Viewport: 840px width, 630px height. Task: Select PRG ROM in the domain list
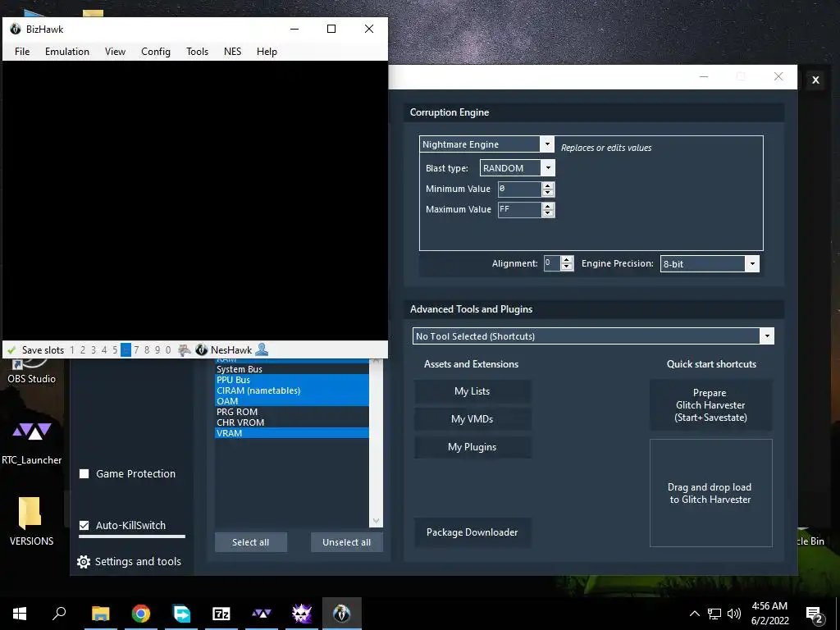pos(291,412)
